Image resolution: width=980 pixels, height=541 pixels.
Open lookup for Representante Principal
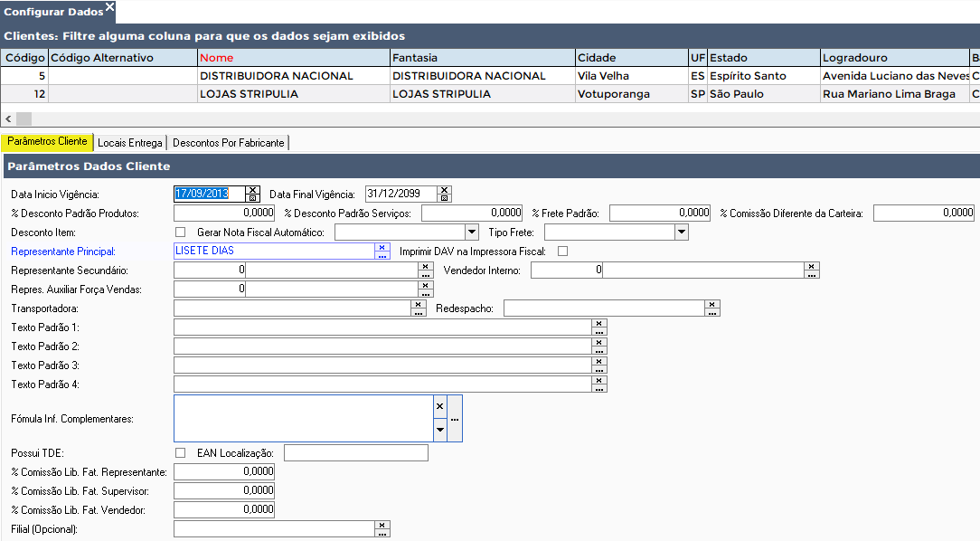[x=382, y=255]
